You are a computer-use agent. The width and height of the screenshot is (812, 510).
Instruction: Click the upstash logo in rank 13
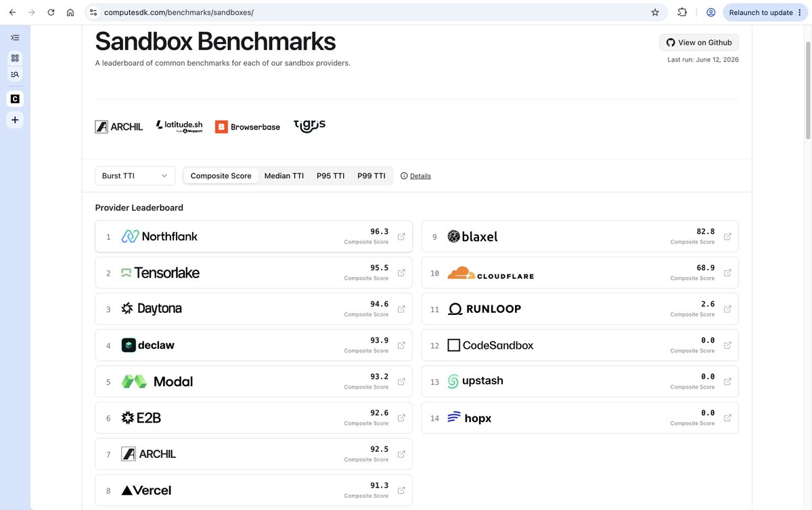point(475,381)
